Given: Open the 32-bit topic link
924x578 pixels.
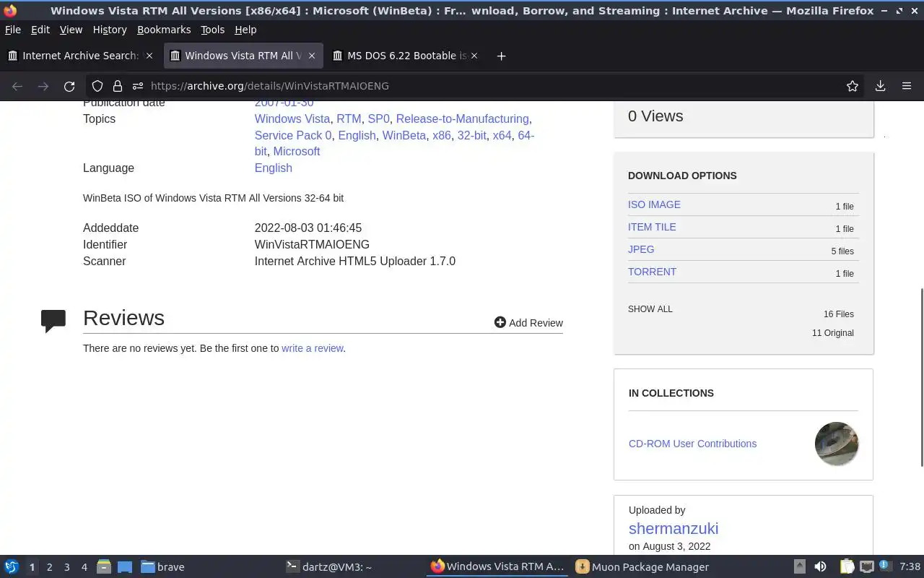Looking at the screenshot, I should 471,135.
